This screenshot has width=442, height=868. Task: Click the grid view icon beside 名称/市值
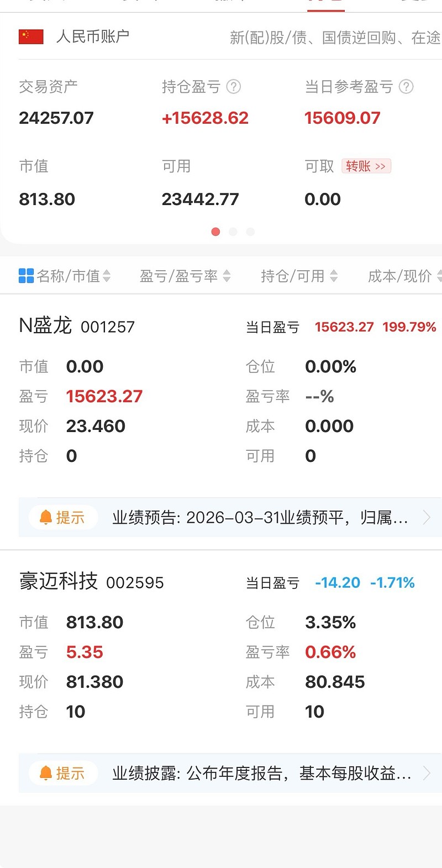[27, 276]
